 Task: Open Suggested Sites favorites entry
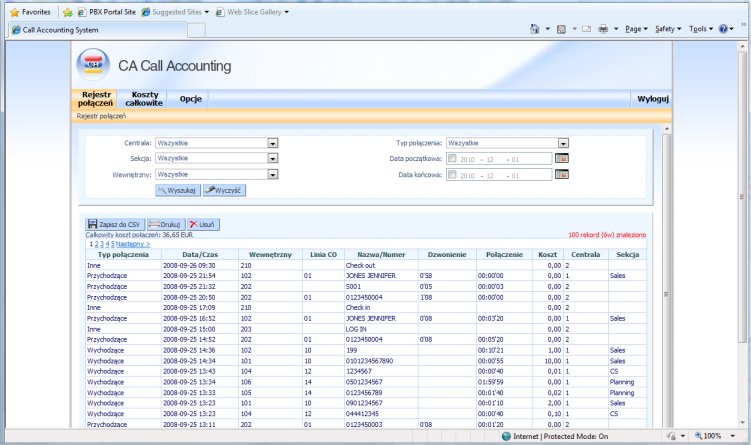pyautogui.click(x=175, y=12)
